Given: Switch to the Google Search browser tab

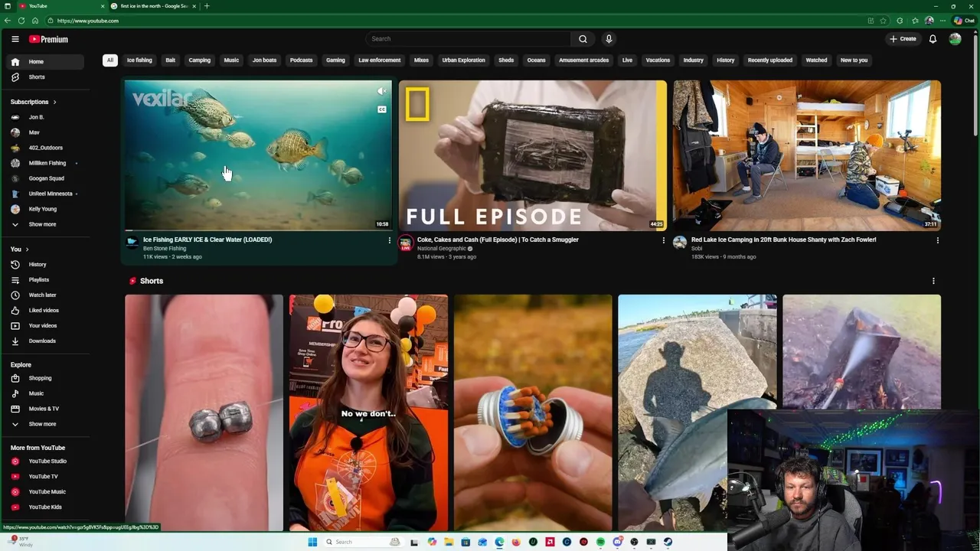Looking at the screenshot, I should click(154, 6).
